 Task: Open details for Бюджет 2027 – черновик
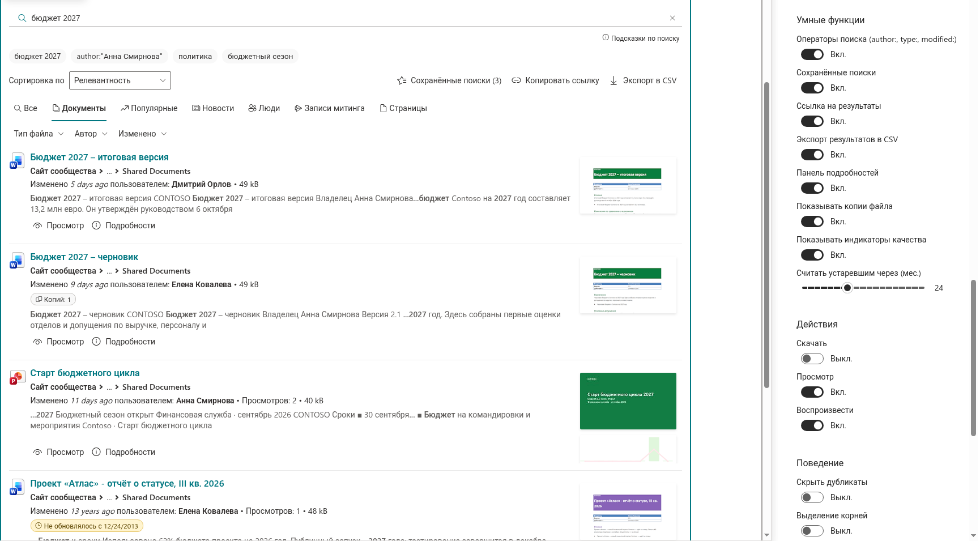point(123,342)
